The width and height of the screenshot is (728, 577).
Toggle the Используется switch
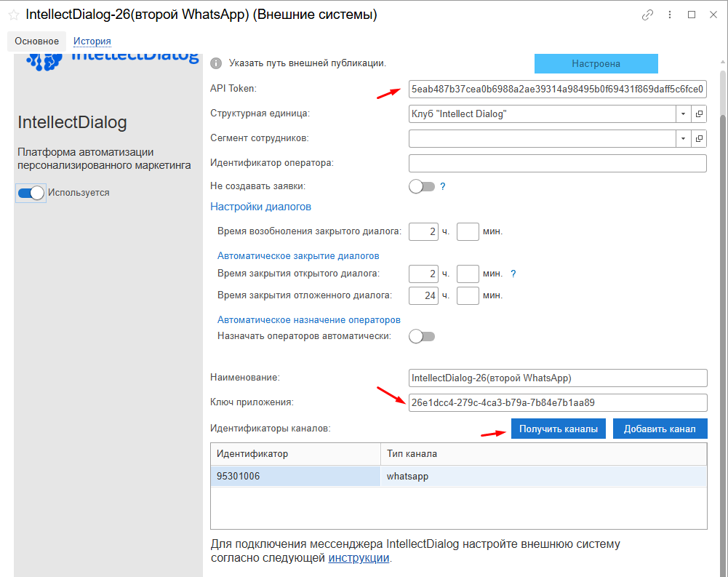[31, 193]
